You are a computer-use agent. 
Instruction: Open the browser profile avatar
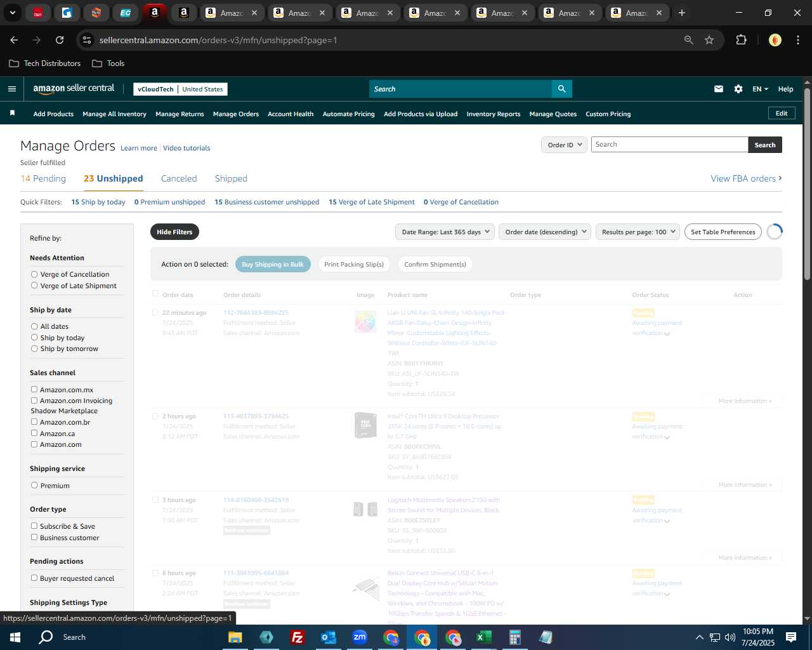(x=775, y=40)
